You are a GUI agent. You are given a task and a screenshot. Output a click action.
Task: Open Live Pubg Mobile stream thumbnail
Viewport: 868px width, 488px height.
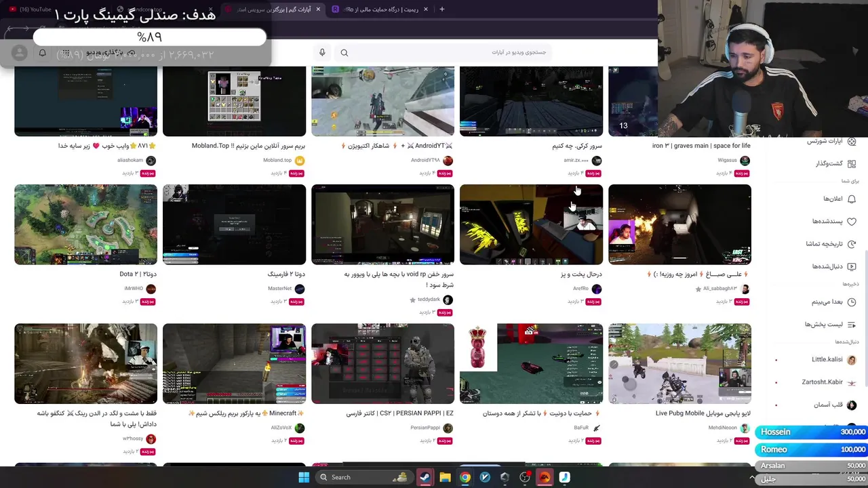pyautogui.click(x=679, y=363)
